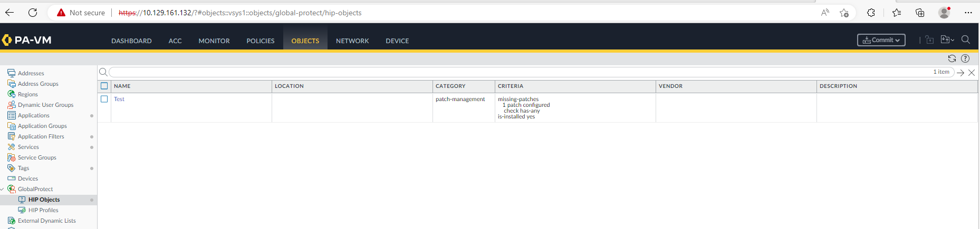980x229 pixels.
Task: Open Tags in the sidebar
Action: point(23,168)
